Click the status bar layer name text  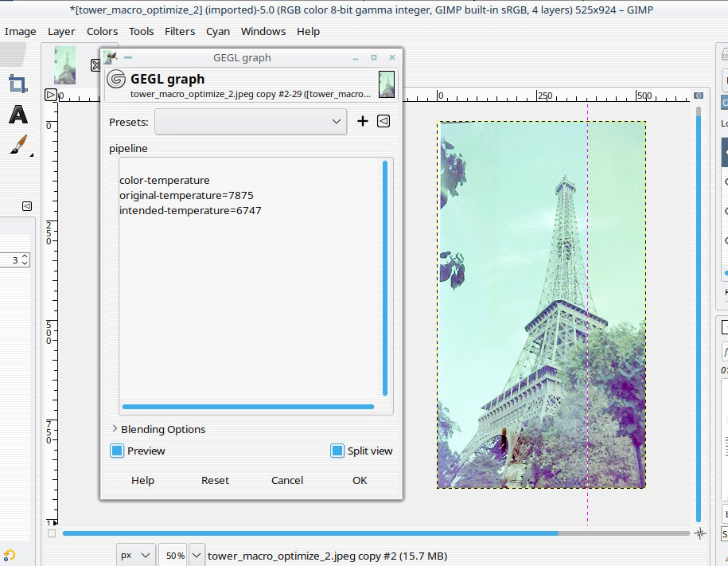tap(327, 556)
